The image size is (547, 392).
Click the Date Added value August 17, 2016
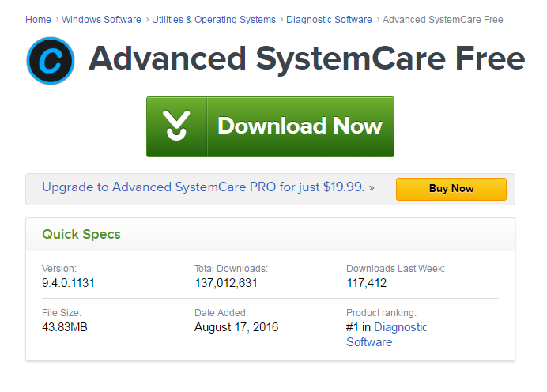(236, 327)
